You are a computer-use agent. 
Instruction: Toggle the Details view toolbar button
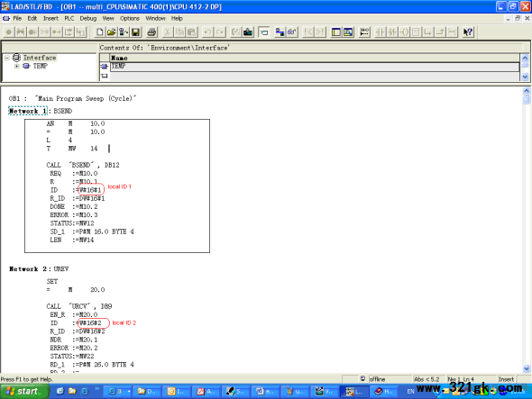[348, 32]
